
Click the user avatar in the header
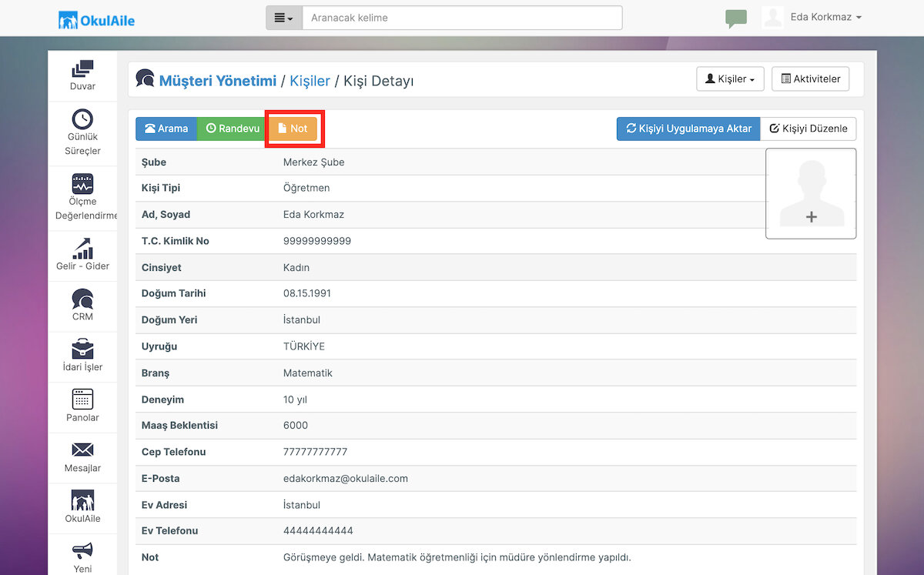click(x=772, y=17)
